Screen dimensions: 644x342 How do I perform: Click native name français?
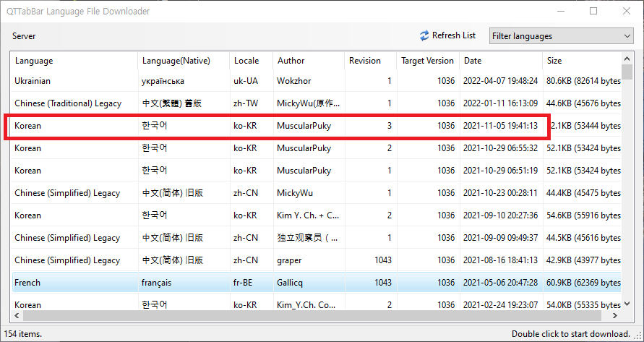pos(156,283)
